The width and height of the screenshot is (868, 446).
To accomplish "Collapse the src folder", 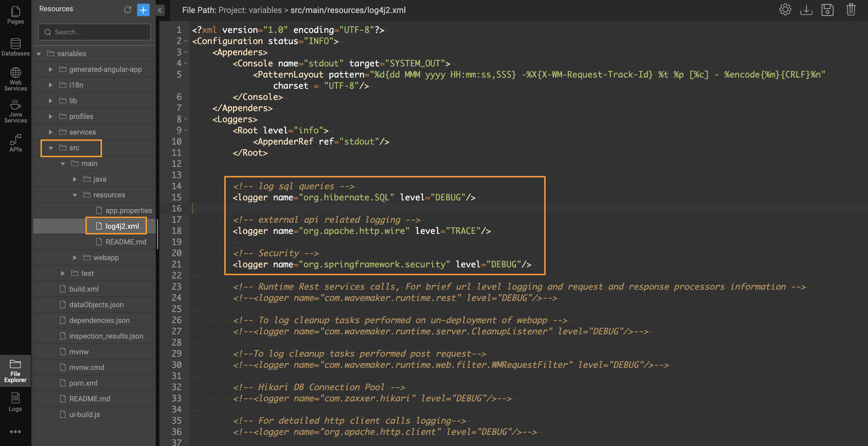I will click(x=50, y=148).
